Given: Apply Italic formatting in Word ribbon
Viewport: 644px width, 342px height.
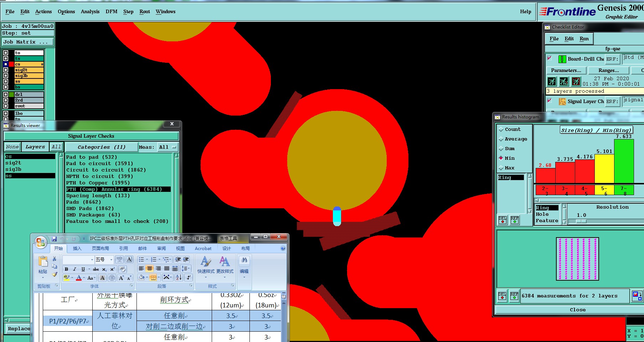Looking at the screenshot, I should (x=74, y=269).
